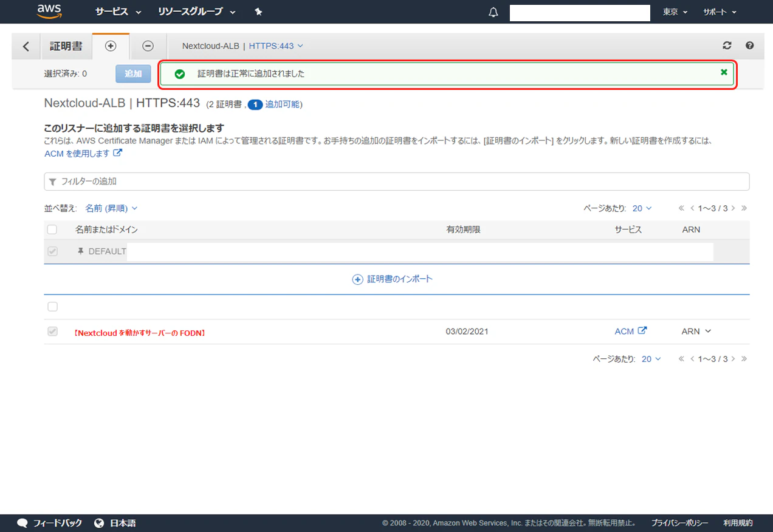This screenshot has width=773, height=532.
Task: Open the feedback speech bubble icon
Action: coord(22,523)
